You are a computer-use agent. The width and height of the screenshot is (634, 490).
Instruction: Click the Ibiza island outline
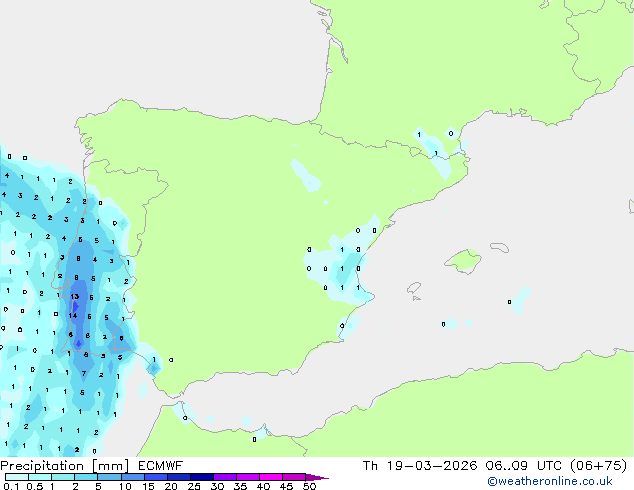[414, 288]
